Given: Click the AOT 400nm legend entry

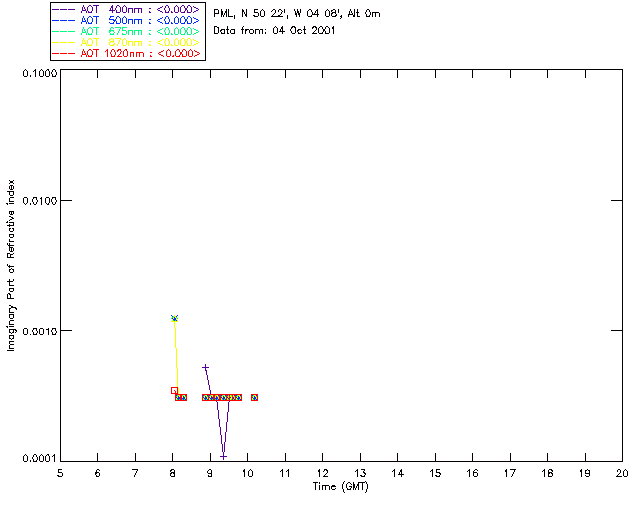Looking at the screenshot, I should coord(126,9).
